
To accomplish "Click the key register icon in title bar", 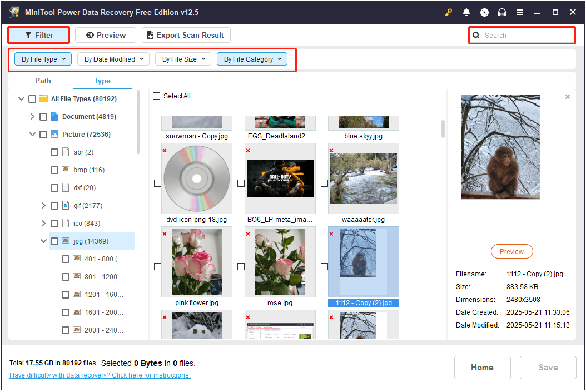I will click(448, 12).
